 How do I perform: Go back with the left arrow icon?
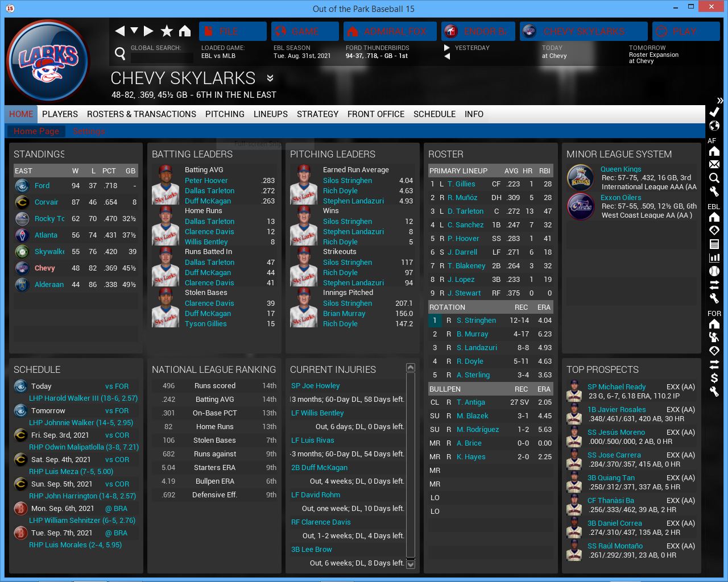click(x=119, y=31)
